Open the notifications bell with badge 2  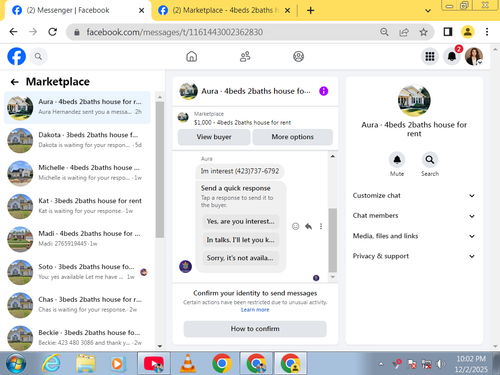(x=452, y=57)
